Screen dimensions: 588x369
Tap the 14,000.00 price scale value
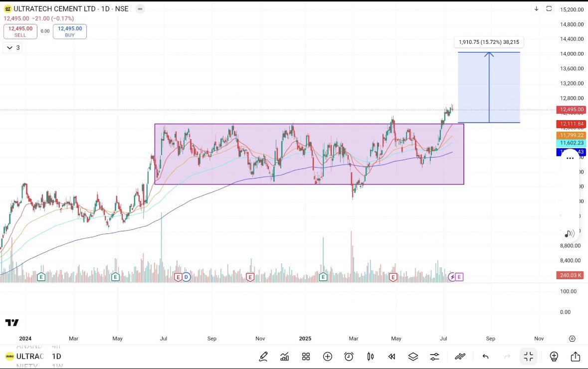click(x=572, y=54)
